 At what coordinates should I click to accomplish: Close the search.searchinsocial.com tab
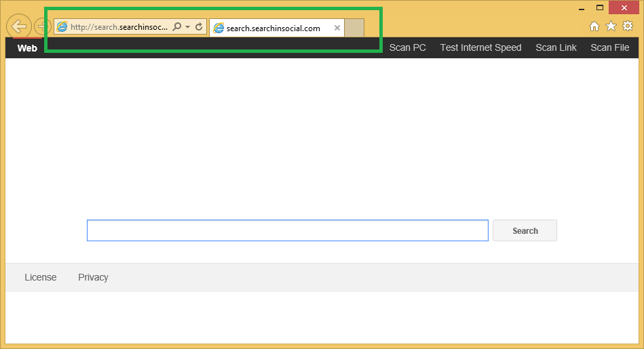coord(337,28)
